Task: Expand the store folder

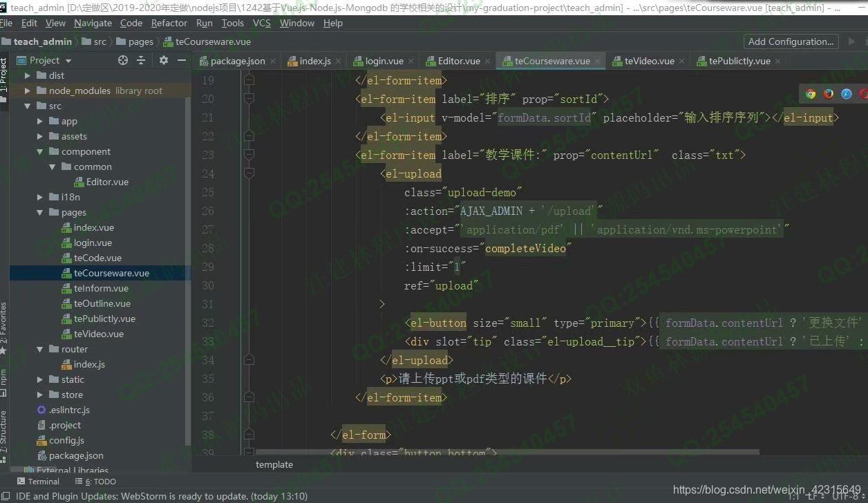Action: click(40, 395)
